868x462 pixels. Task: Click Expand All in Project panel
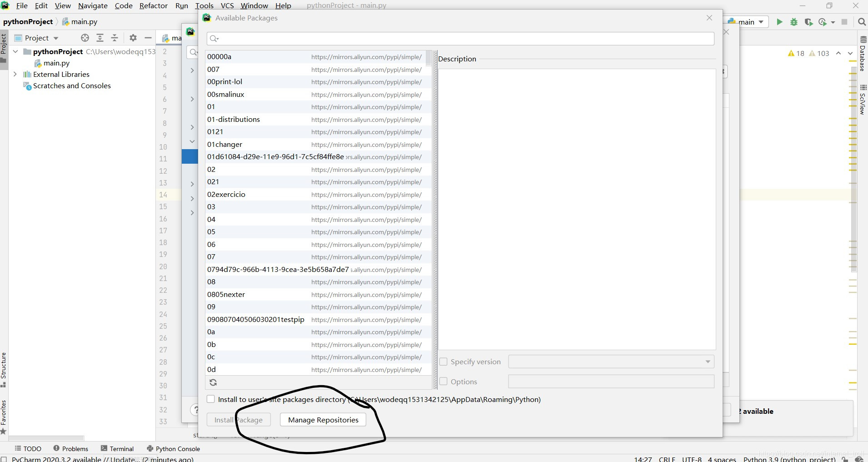[x=100, y=38]
